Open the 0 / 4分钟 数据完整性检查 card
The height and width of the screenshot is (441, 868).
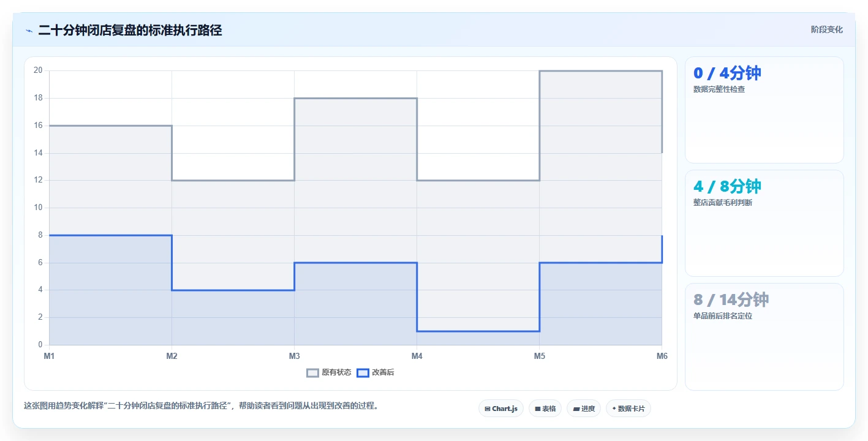coord(764,110)
